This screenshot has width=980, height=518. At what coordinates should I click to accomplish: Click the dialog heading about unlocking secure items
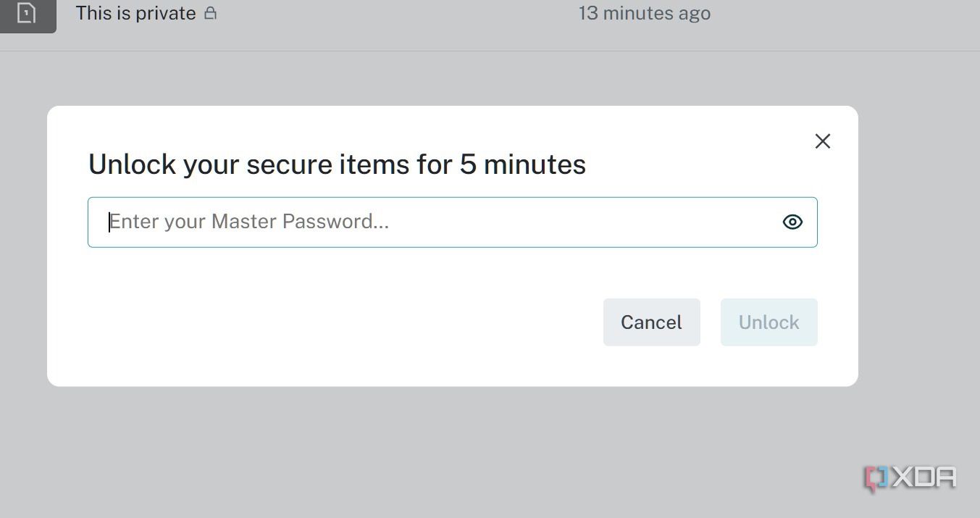(337, 164)
